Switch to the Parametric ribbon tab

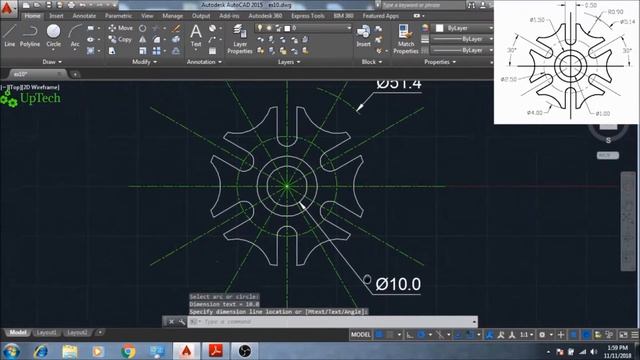(118, 16)
